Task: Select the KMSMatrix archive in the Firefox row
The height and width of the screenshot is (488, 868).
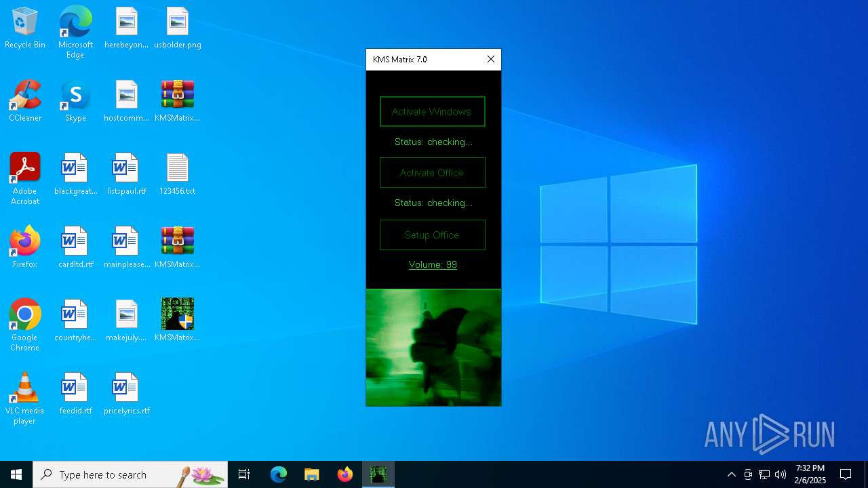Action: pos(178,248)
